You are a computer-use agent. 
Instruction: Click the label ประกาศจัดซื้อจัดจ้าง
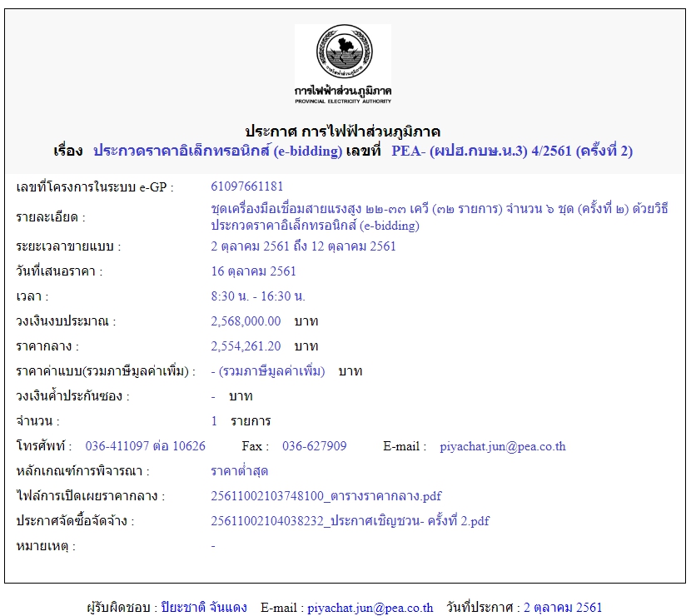75,521
